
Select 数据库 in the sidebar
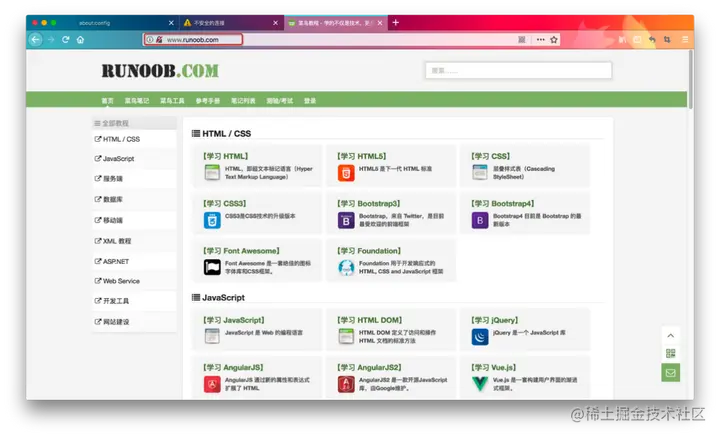pyautogui.click(x=134, y=199)
